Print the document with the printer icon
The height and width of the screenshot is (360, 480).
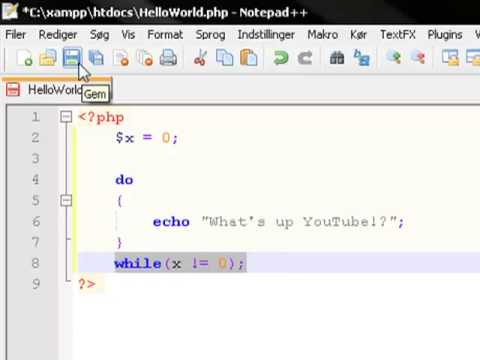[x=168, y=58]
